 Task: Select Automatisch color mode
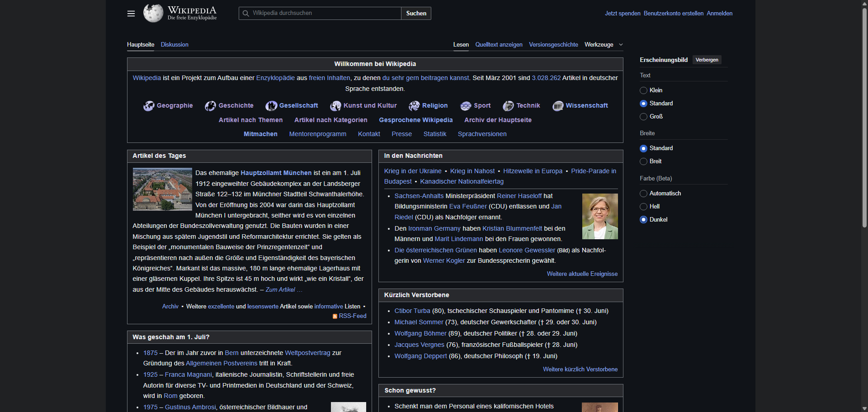coord(643,194)
